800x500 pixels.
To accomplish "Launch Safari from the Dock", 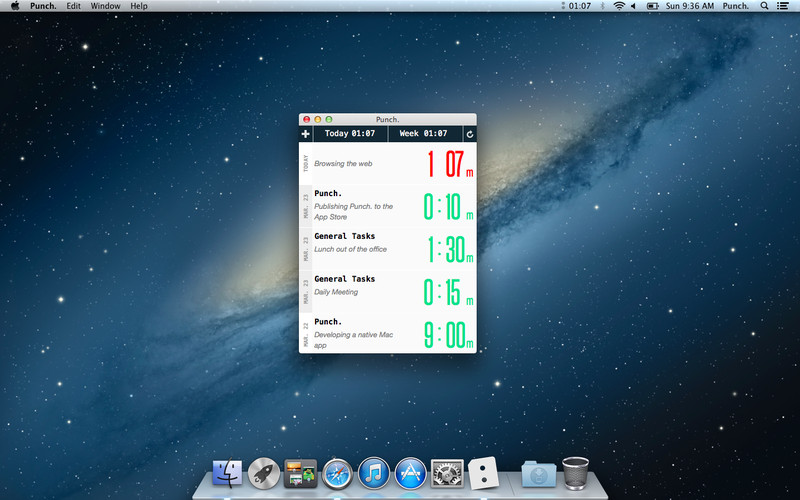I will click(x=337, y=473).
